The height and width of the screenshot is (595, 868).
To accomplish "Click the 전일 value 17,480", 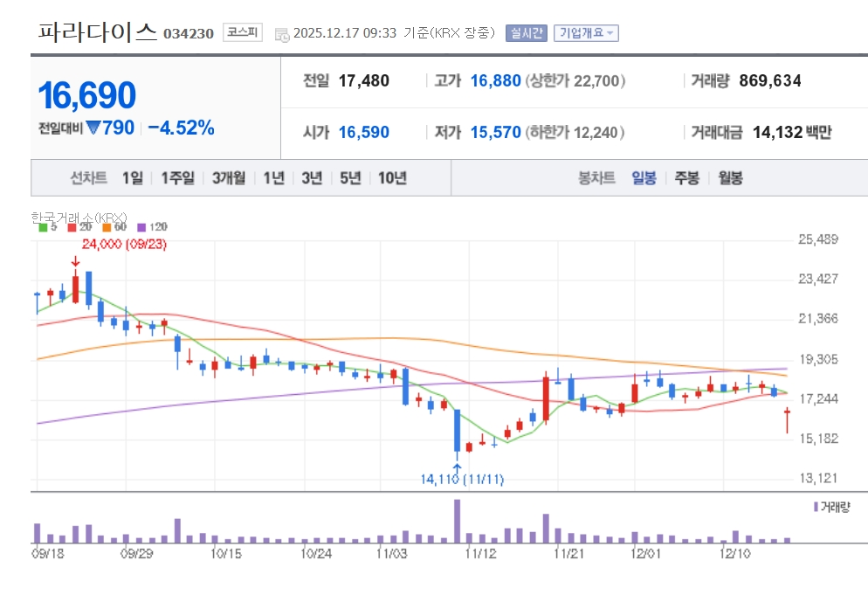I will pos(363,81).
